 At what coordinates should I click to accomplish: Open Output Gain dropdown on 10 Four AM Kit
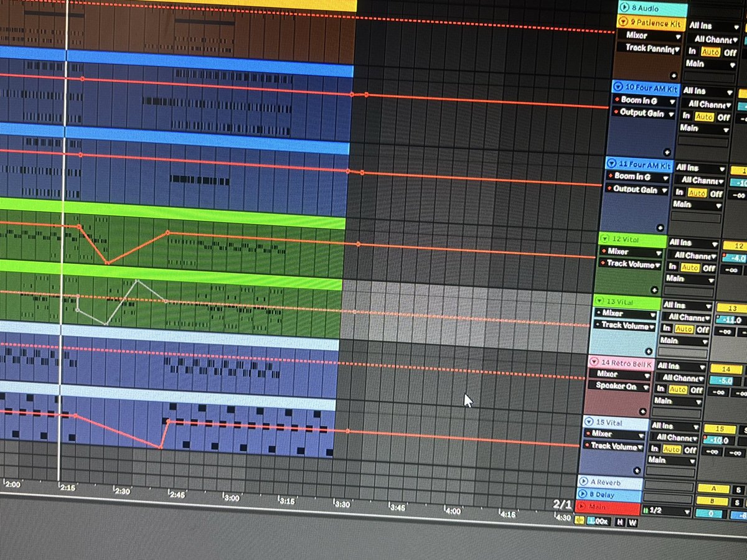[643, 113]
